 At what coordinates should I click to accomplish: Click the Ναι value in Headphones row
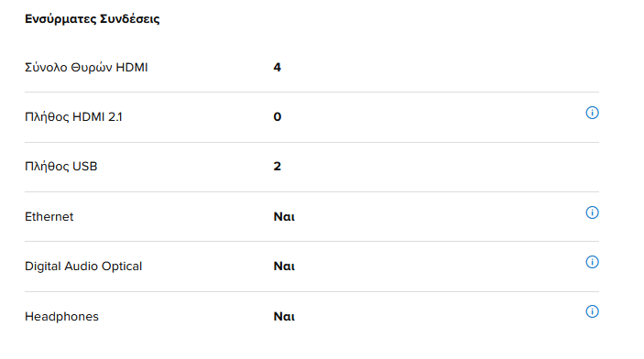[x=284, y=316]
